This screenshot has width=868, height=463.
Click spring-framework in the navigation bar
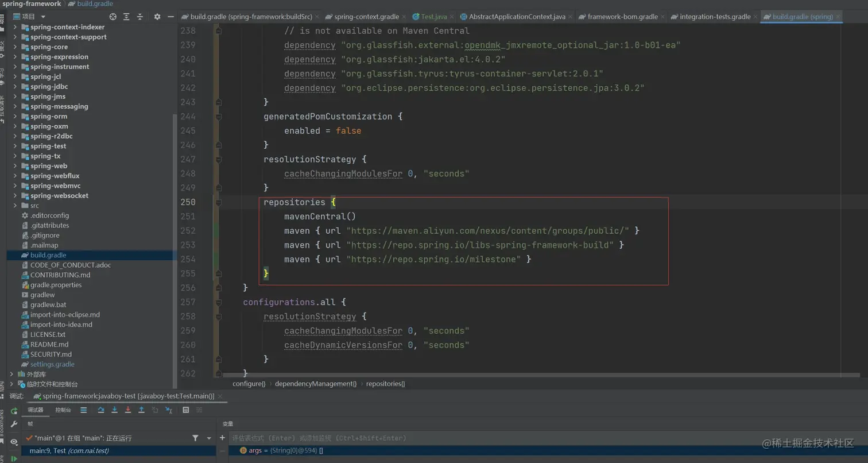(x=32, y=4)
